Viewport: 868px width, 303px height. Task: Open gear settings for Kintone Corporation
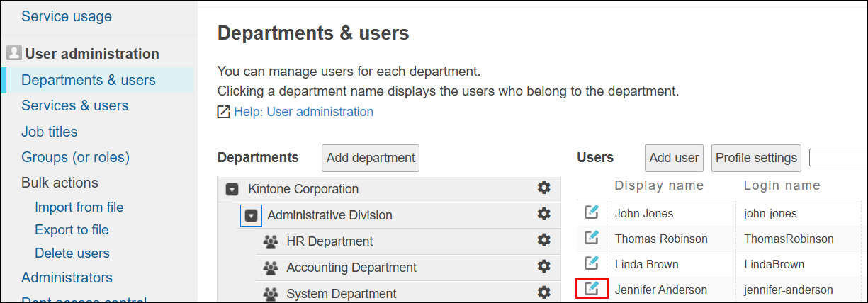click(543, 188)
